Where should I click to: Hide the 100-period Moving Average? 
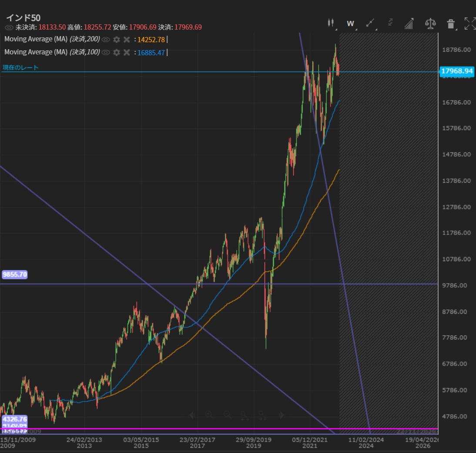(106, 52)
